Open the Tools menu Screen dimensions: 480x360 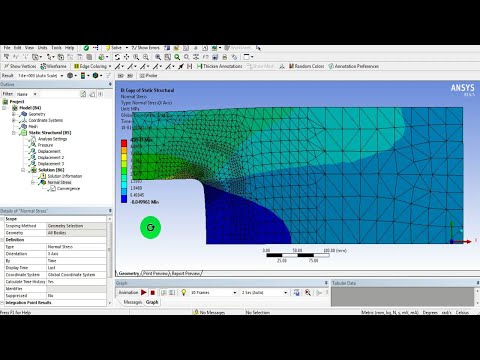(x=56, y=48)
